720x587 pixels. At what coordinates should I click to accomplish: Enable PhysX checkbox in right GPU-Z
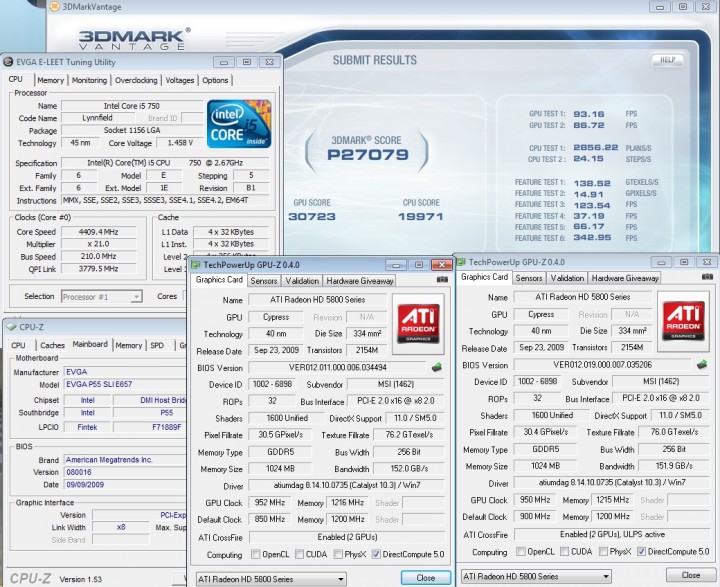click(x=603, y=552)
